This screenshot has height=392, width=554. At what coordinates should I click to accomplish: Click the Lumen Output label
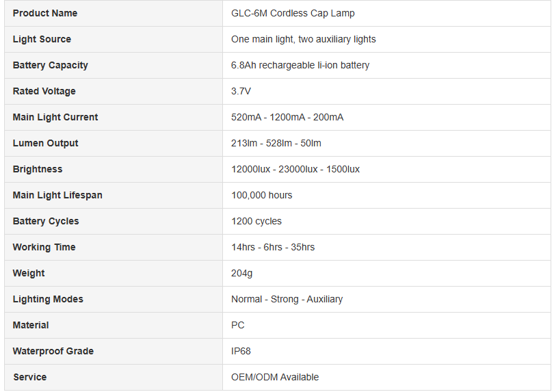coord(45,143)
